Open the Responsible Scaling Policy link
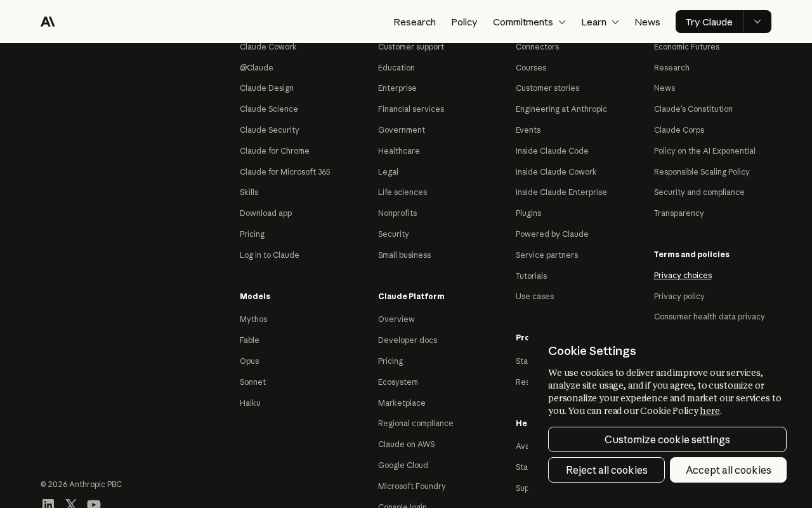The image size is (812, 508). [702, 171]
